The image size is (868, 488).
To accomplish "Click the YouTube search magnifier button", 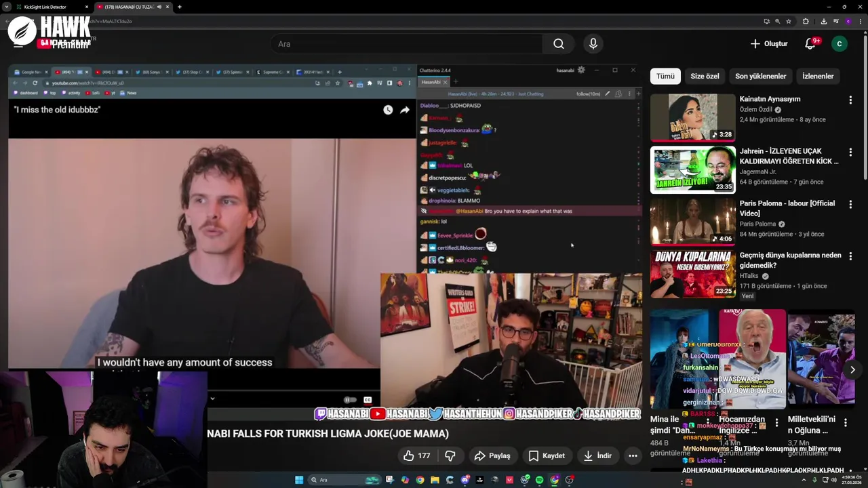I will (x=558, y=44).
